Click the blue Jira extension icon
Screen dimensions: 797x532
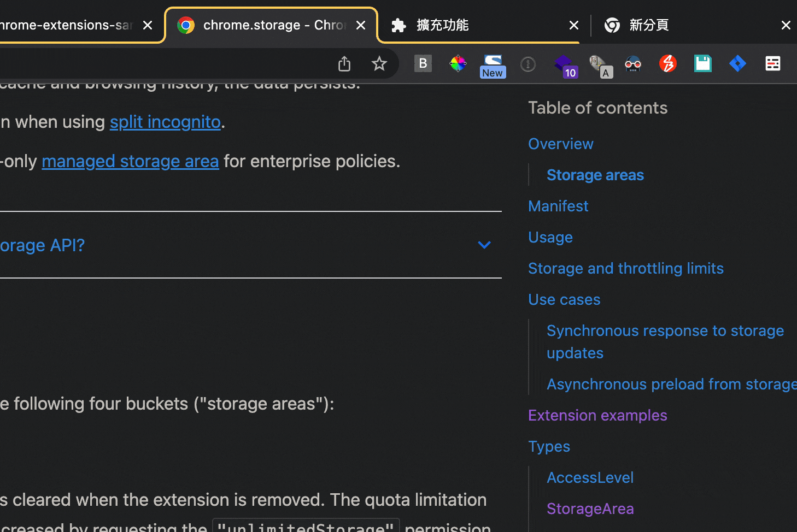click(x=737, y=64)
